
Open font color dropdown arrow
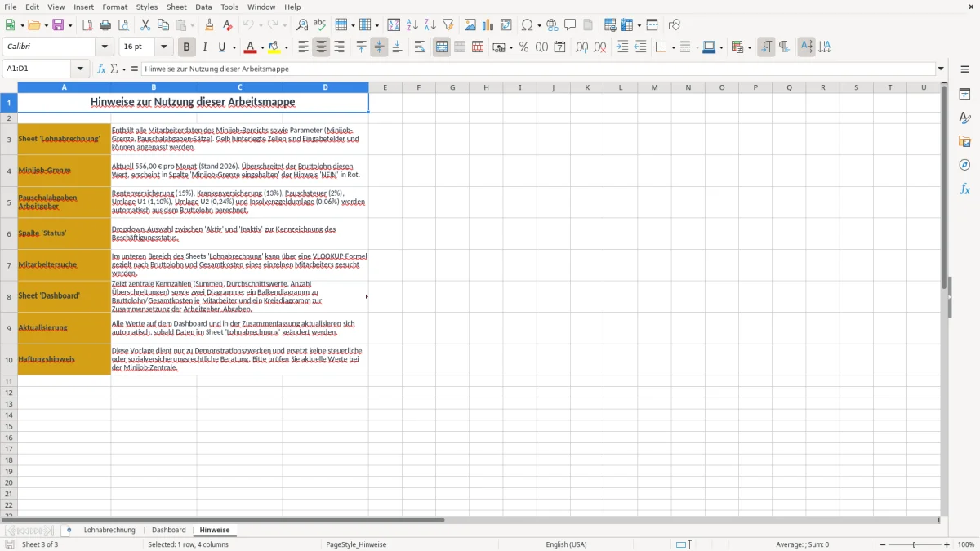(x=262, y=47)
